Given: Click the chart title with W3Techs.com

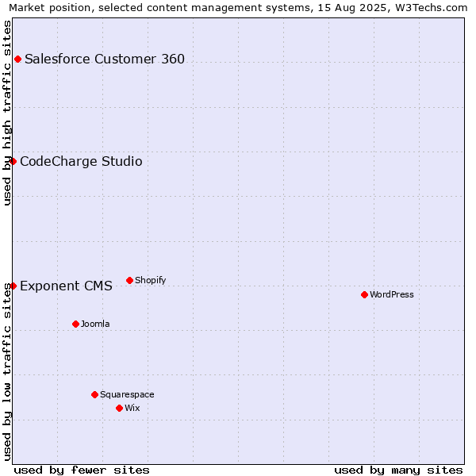Looking at the screenshot, I should point(238,8).
